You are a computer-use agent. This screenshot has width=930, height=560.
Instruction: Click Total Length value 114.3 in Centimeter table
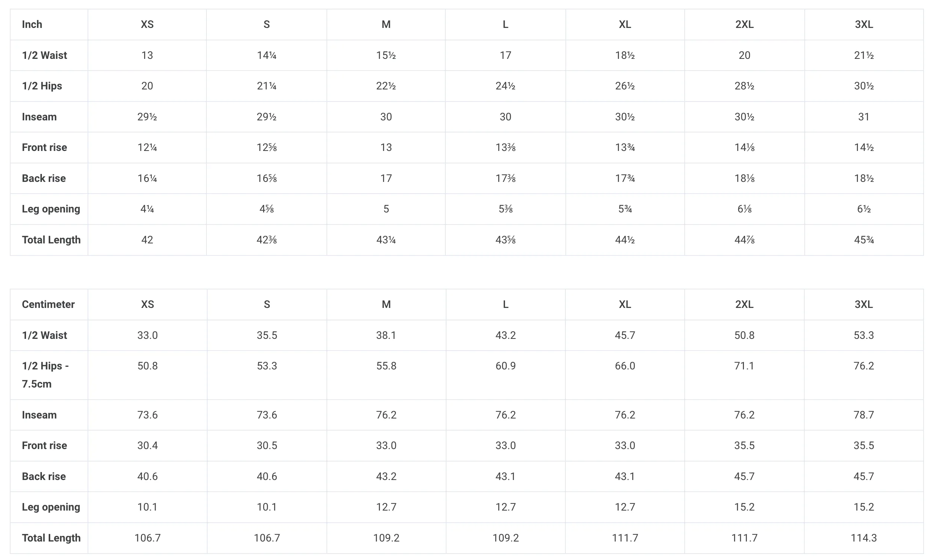point(864,538)
